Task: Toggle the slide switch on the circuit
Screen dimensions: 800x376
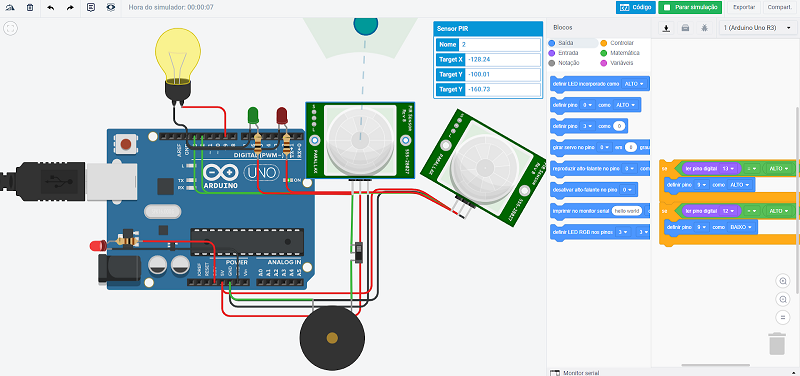Action: point(359,253)
